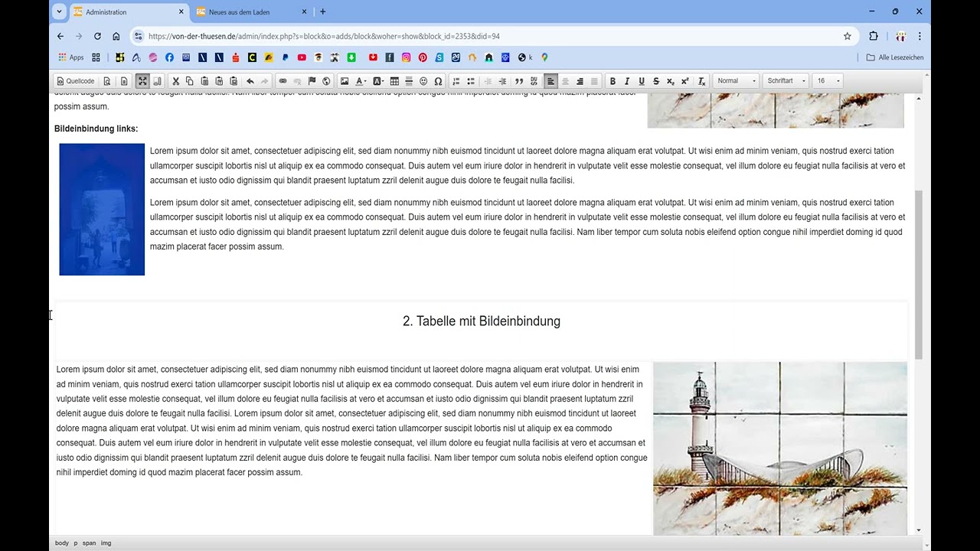The image size is (980, 551).
Task: Insert a link with the chain icon
Action: point(283,81)
